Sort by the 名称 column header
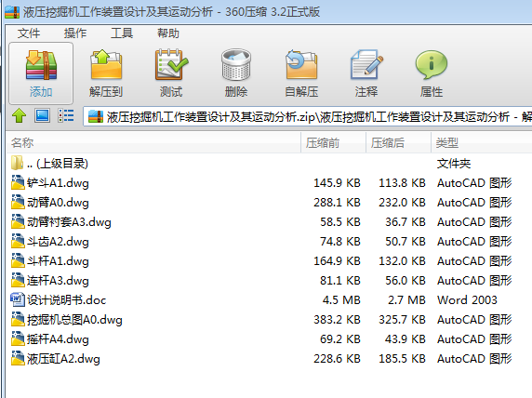 pyautogui.click(x=153, y=142)
